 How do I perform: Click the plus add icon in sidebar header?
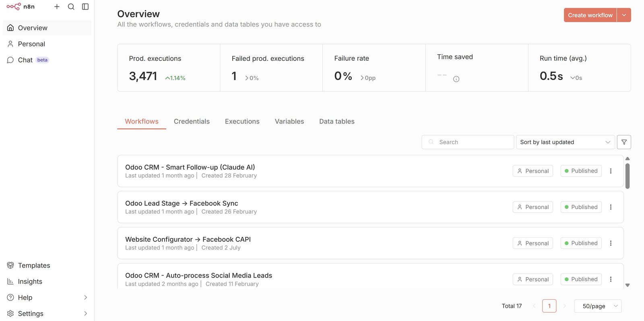pyautogui.click(x=57, y=6)
